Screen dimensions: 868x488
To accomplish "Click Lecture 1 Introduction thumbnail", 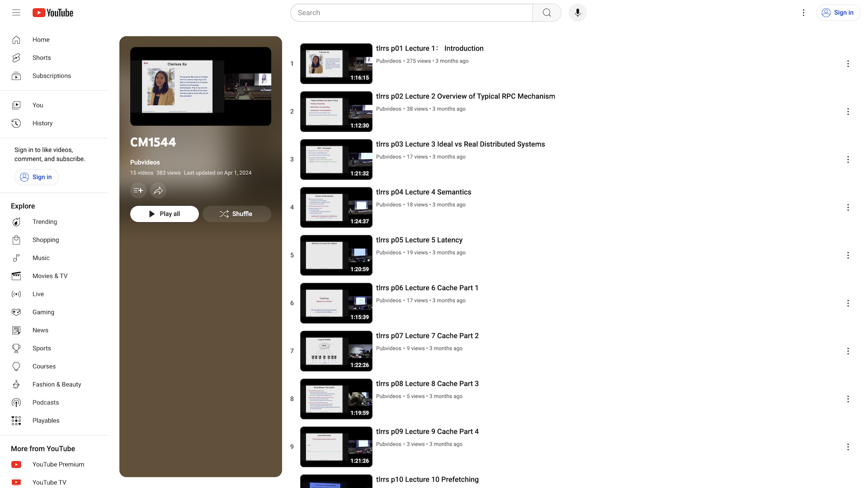I will click(336, 64).
